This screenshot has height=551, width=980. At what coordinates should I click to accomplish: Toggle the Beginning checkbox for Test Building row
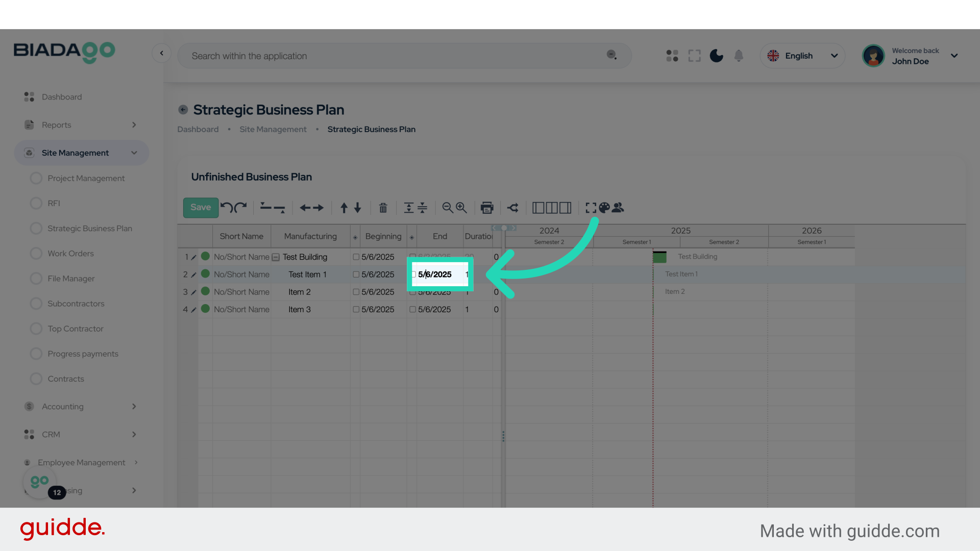(356, 257)
